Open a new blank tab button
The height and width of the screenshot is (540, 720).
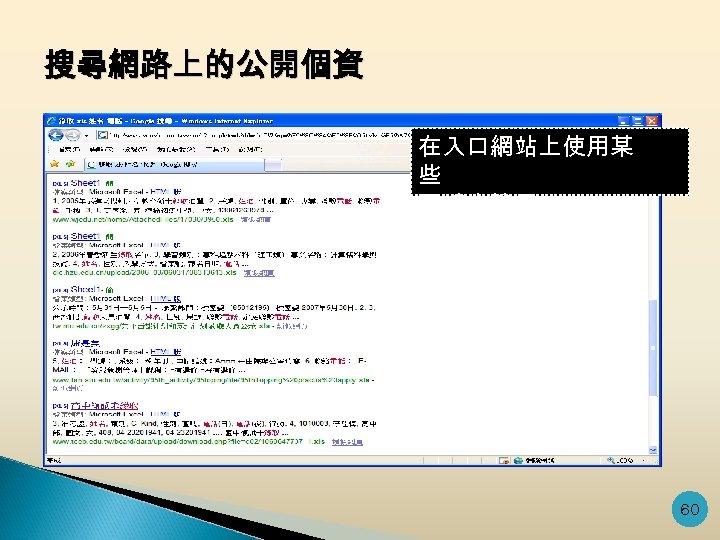click(x=273, y=164)
